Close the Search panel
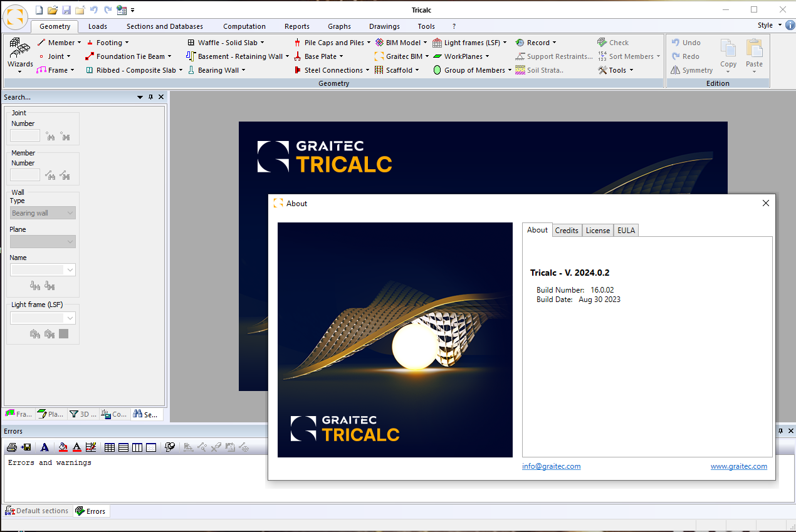Image resolution: width=796 pixels, height=532 pixels. pos(161,97)
